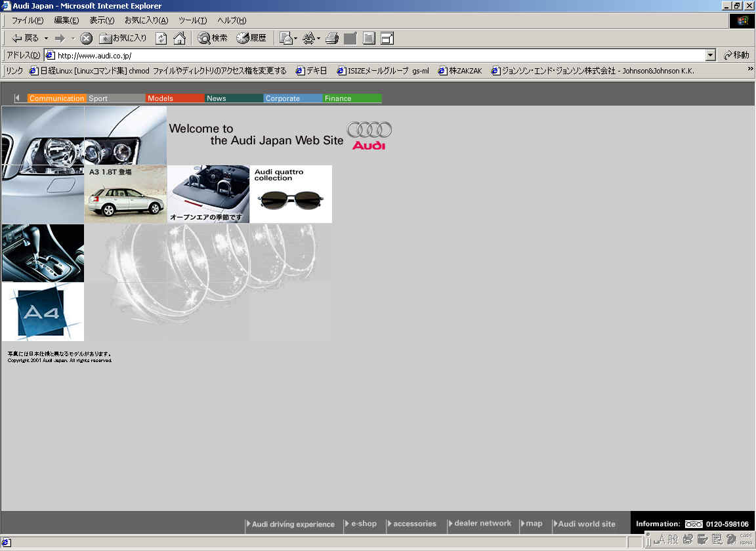Viewport: 756px width, 551px height.
Task: Expand the address bar dropdown arrow
Action: (711, 56)
